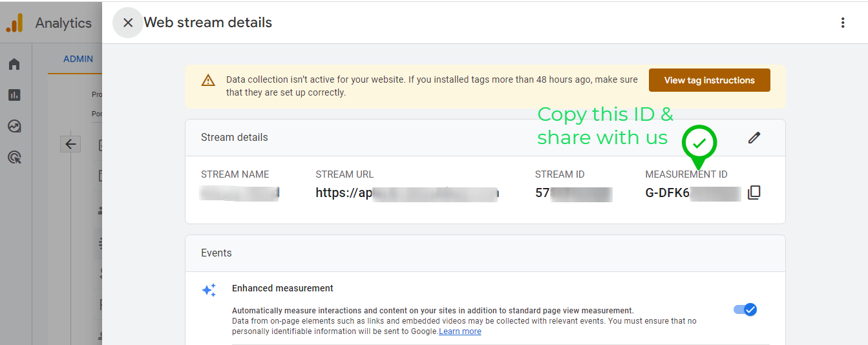Go to Home in Analytics sidebar
This screenshot has width=868, height=345.
coord(14,64)
